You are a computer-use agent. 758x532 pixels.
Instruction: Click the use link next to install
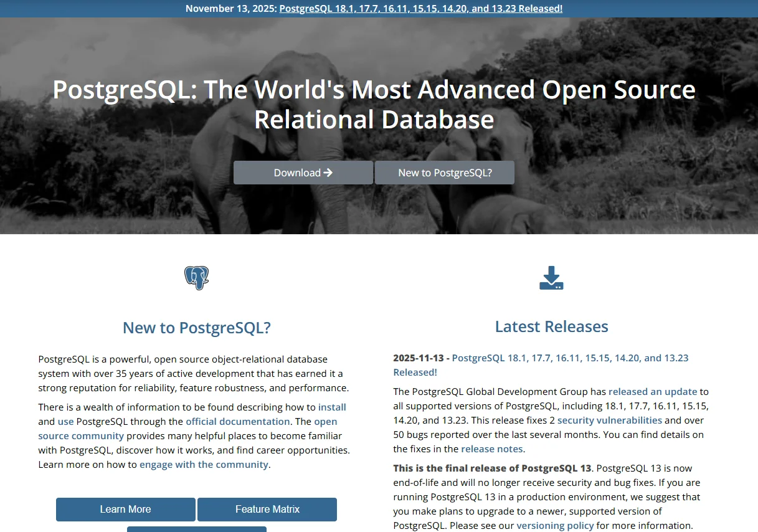coord(66,421)
